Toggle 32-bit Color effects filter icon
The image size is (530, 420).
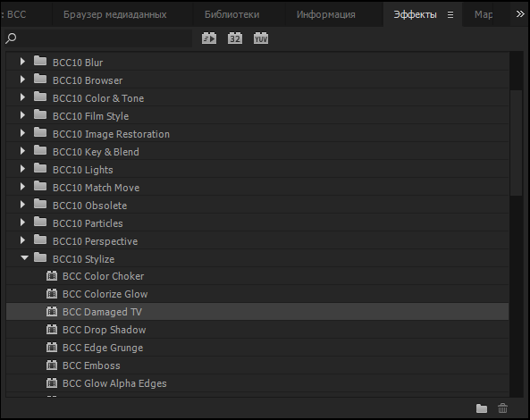tap(234, 38)
